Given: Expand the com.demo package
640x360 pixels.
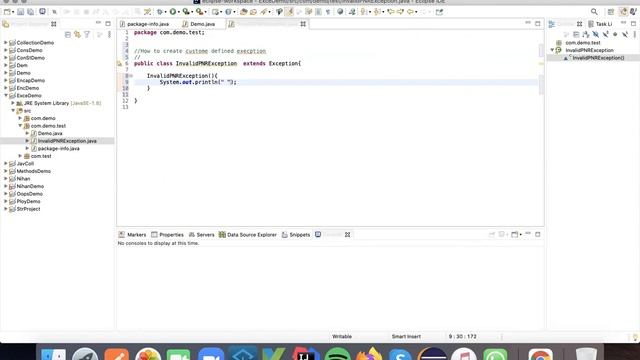Looking at the screenshot, I should pyautogui.click(x=20, y=118).
